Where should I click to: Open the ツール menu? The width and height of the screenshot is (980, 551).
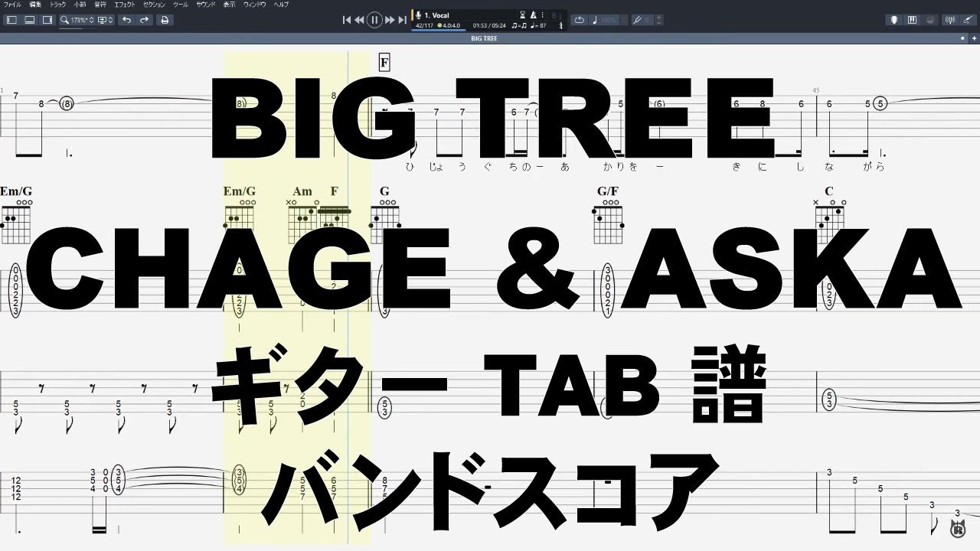click(181, 5)
